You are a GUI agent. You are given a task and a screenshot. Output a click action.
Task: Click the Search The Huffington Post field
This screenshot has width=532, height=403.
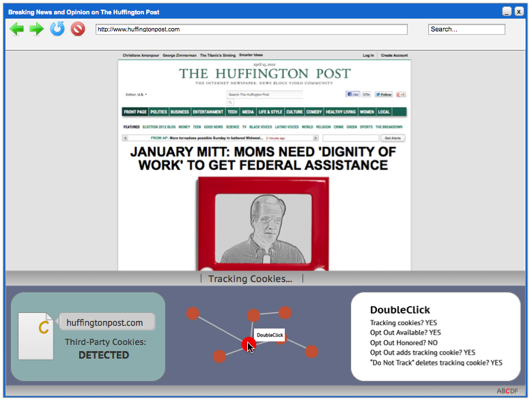[265, 95]
